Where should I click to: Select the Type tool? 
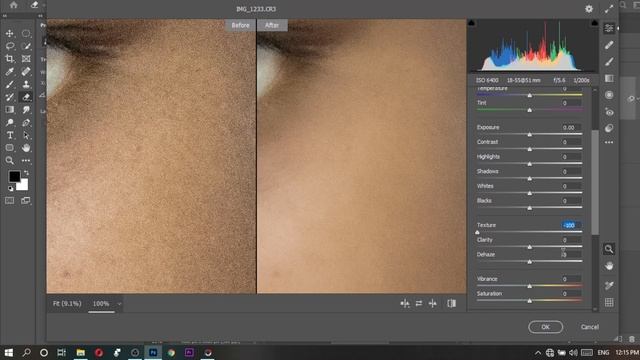(x=10, y=135)
